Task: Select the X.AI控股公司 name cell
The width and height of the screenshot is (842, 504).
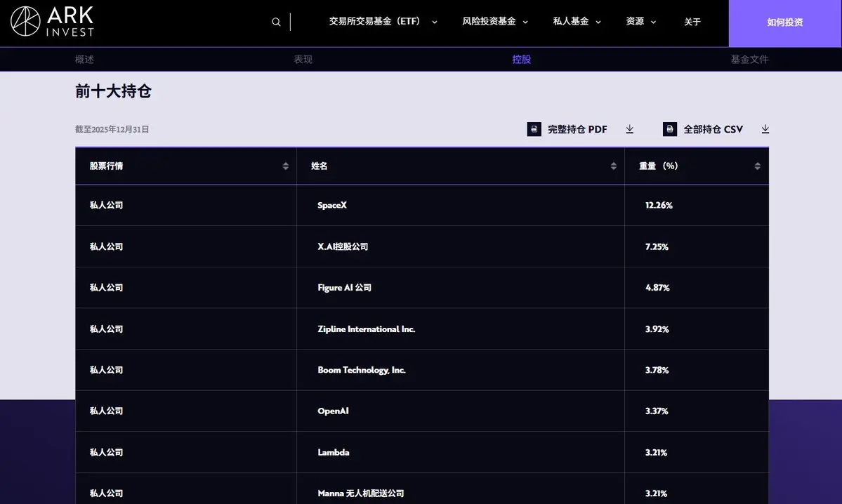Action: pos(461,247)
